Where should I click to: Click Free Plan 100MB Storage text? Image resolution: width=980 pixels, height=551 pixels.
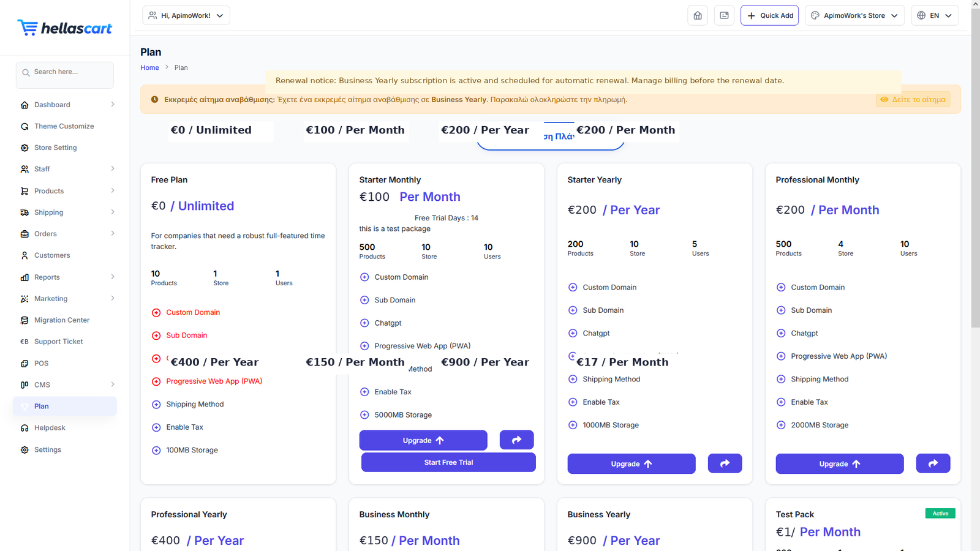tap(192, 451)
